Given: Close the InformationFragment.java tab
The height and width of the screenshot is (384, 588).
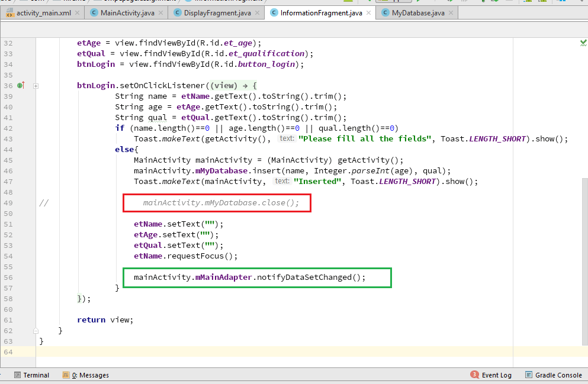Looking at the screenshot, I should click(x=369, y=13).
